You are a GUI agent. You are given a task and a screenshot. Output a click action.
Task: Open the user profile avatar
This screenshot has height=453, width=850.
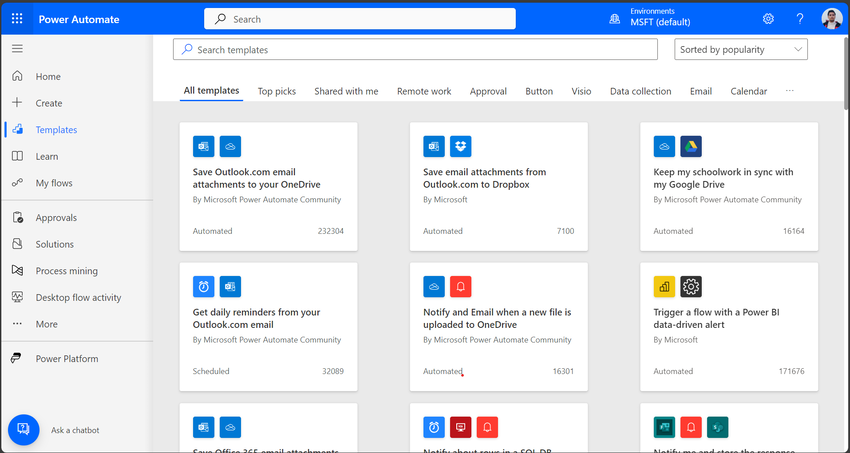[x=832, y=19]
